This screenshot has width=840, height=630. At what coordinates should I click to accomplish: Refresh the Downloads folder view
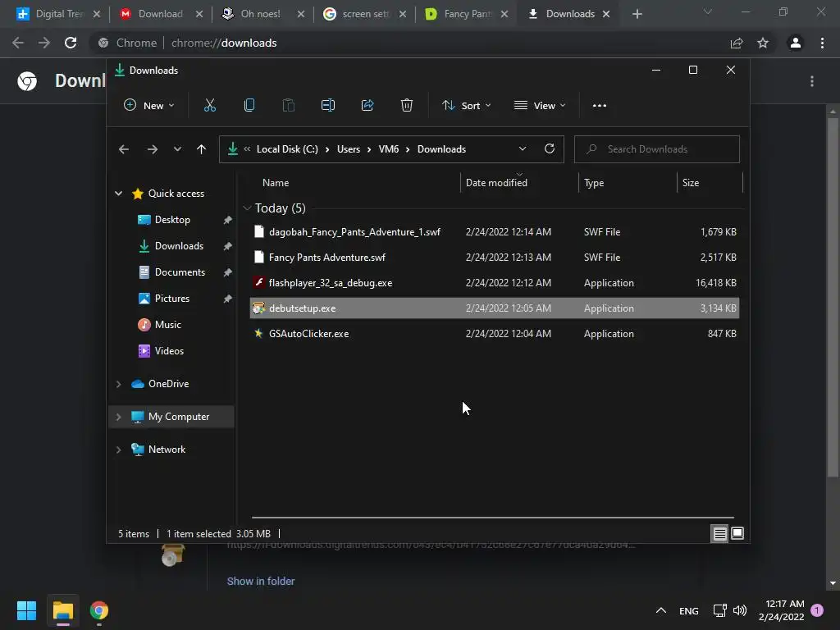pyautogui.click(x=549, y=148)
